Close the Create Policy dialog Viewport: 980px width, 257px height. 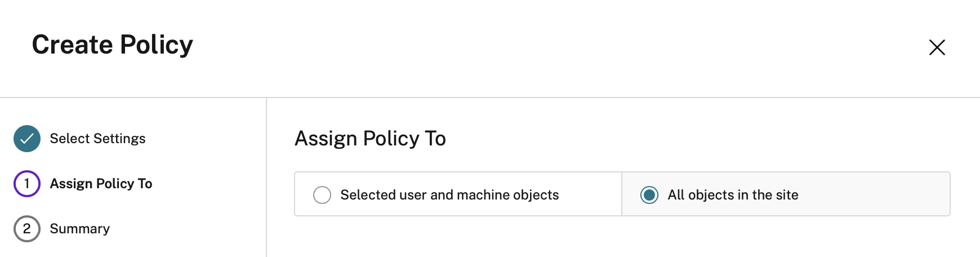[x=937, y=47]
